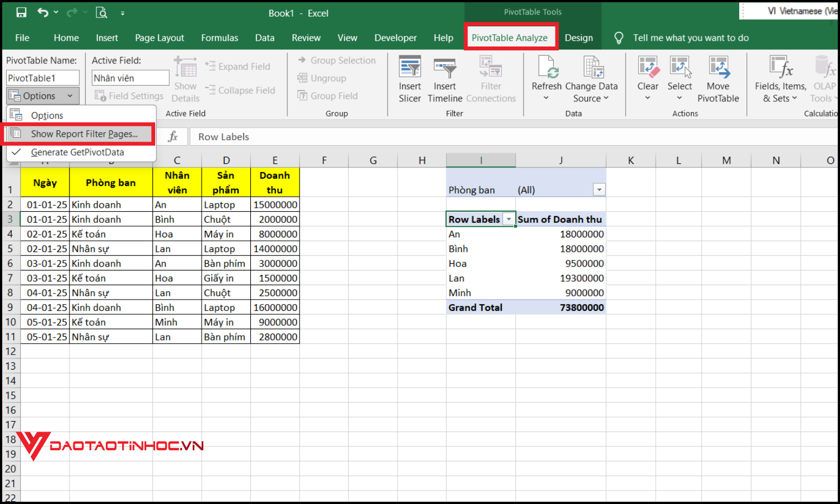840x504 pixels.
Task: Click inside the PivotTable Name field
Action: tap(43, 77)
